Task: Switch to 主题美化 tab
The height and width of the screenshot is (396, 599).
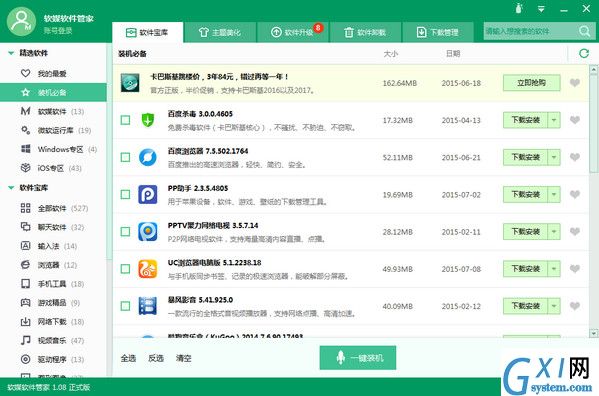Action: click(220, 32)
